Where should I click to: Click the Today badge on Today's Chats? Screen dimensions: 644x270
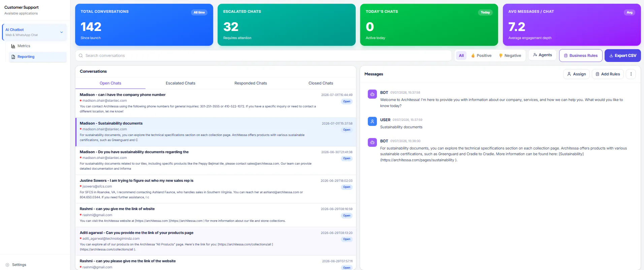point(485,12)
